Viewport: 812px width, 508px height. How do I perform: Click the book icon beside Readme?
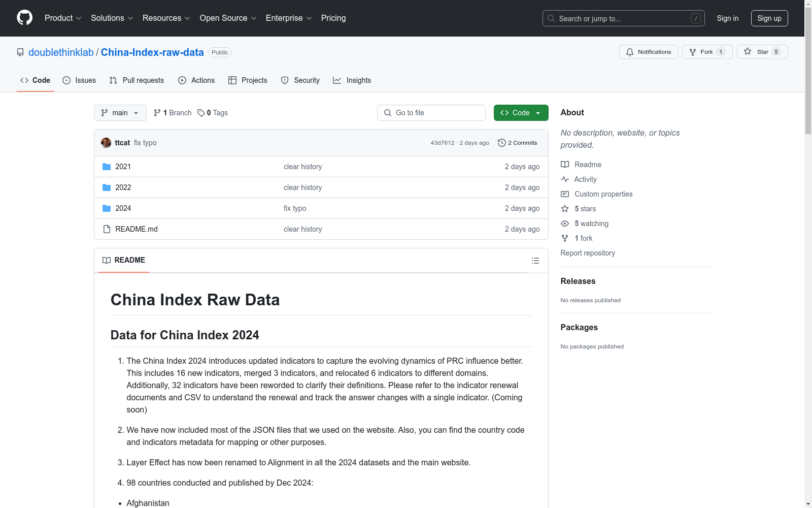click(565, 165)
